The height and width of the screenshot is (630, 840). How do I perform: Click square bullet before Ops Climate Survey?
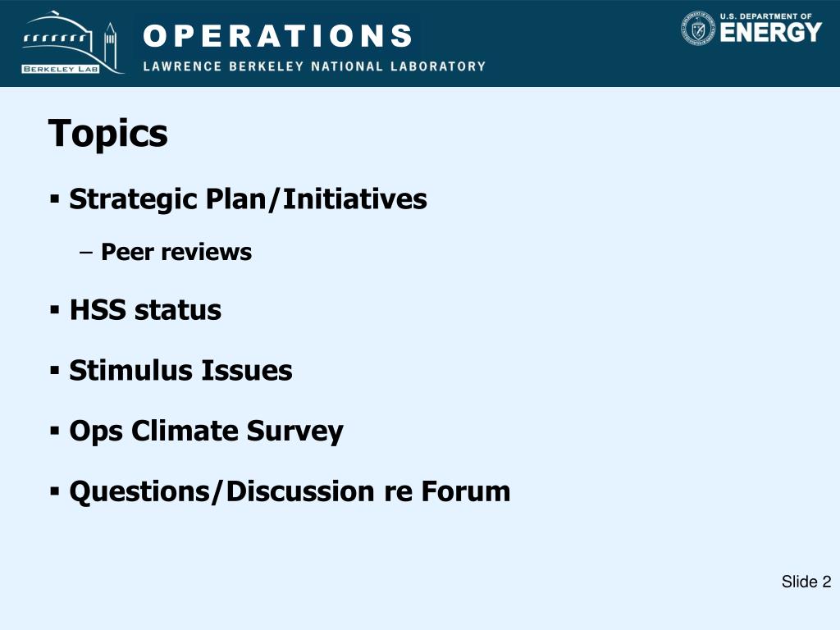55,431
